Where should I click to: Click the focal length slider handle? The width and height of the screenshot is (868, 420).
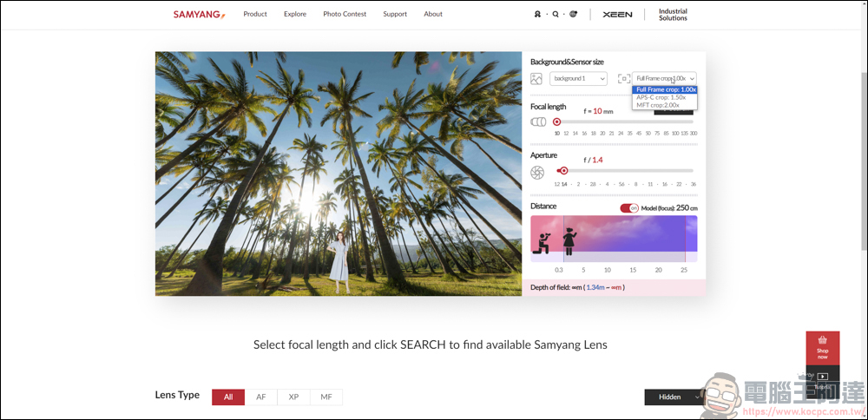tap(557, 121)
